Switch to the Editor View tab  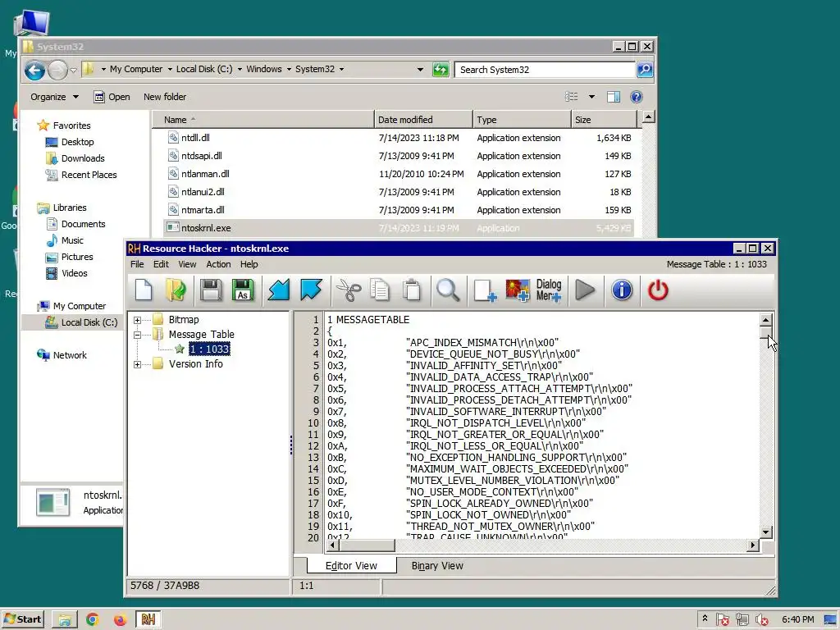[x=351, y=566]
